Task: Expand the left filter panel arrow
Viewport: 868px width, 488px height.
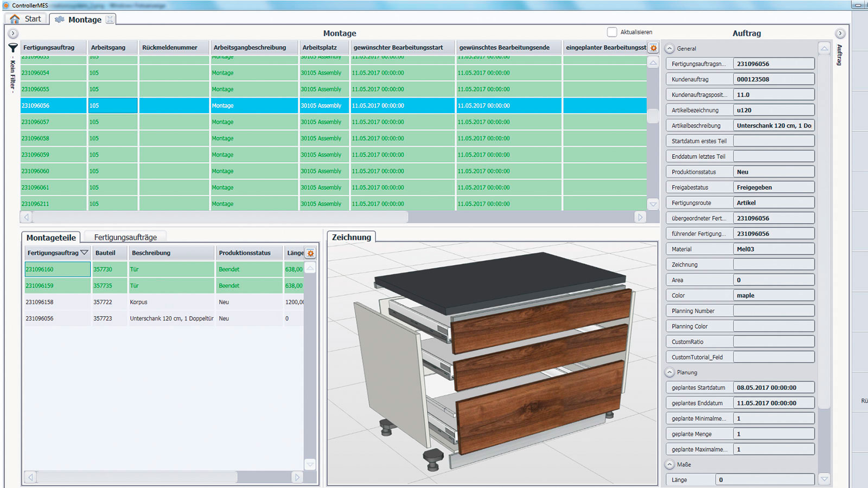Action: tap(13, 34)
